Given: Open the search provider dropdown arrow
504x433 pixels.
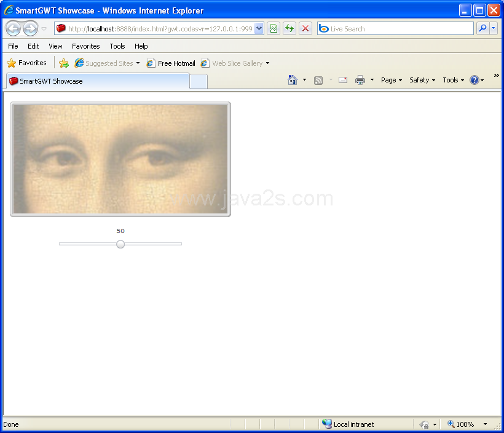Looking at the screenshot, I should 494,29.
